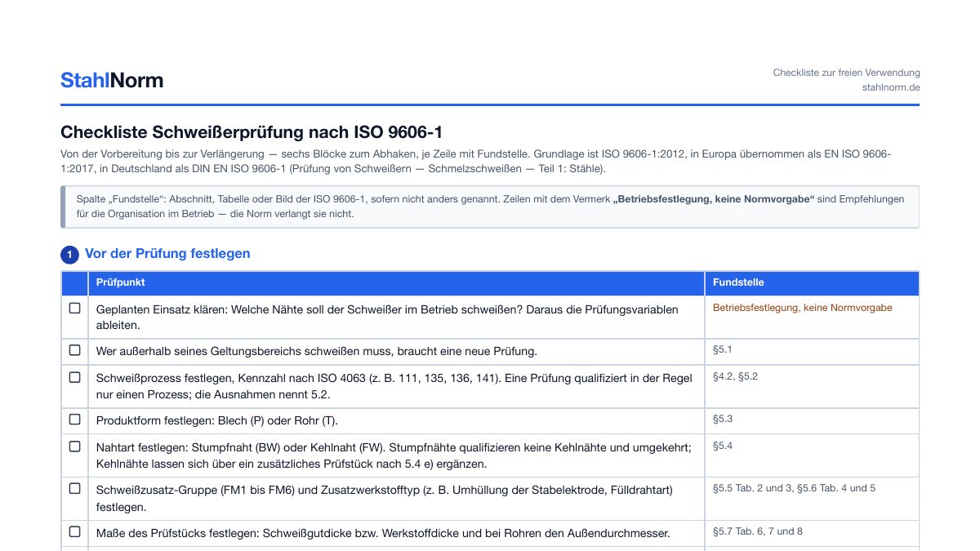Image resolution: width=980 pixels, height=551 pixels.
Task: Click the text 'Produktform festlegen: Blech (P) oder Rohr (T).'
Action: click(x=217, y=420)
